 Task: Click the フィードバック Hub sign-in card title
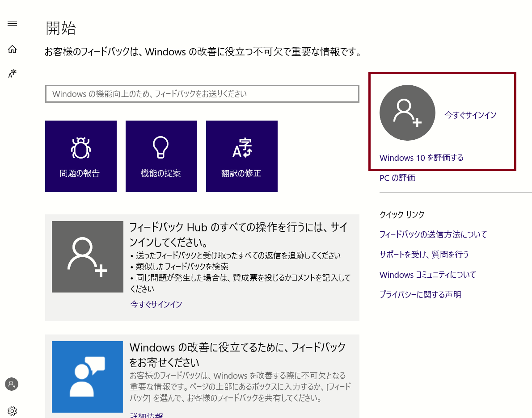239,234
